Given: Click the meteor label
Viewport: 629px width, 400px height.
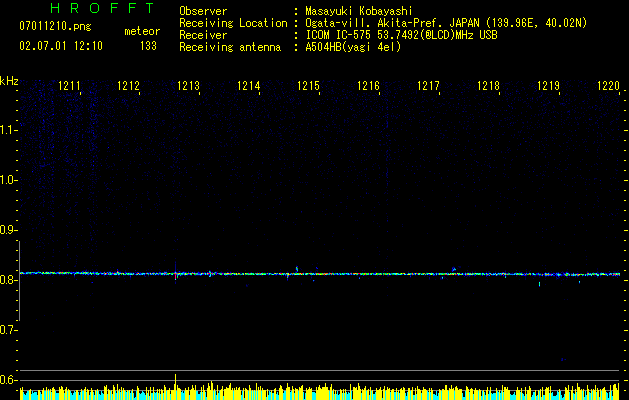Looking at the screenshot, I should [142, 31].
